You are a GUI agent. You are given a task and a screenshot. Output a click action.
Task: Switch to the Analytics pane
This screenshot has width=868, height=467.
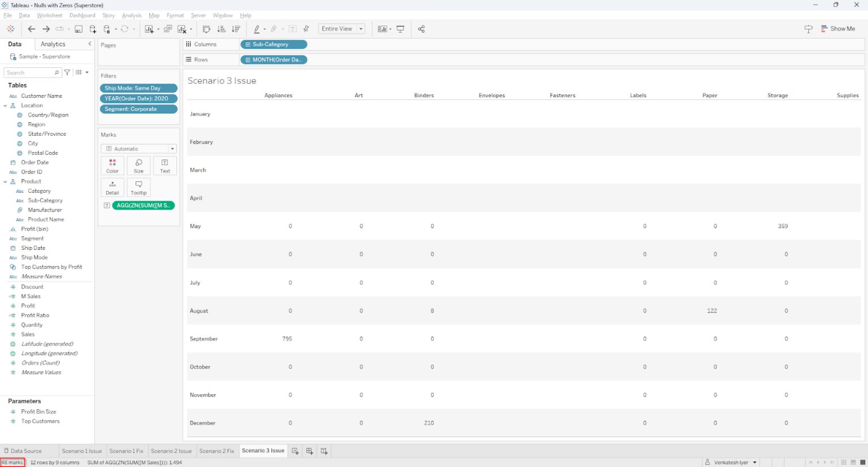(x=53, y=44)
